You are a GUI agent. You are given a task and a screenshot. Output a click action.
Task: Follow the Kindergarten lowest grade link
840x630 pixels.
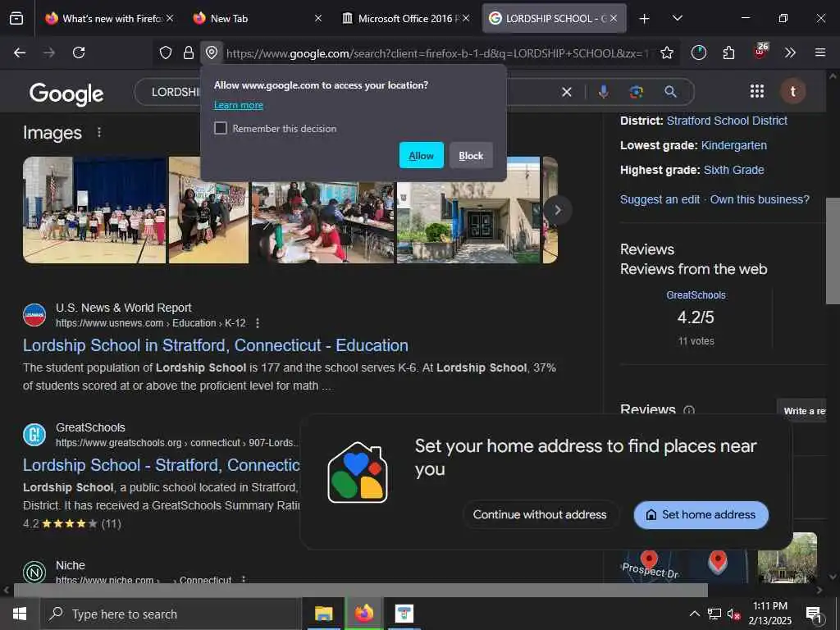click(733, 145)
